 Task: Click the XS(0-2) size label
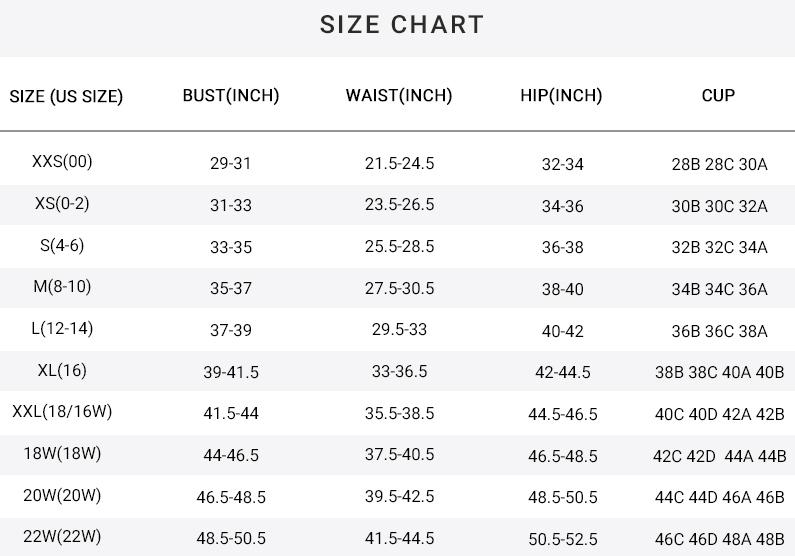click(62, 204)
